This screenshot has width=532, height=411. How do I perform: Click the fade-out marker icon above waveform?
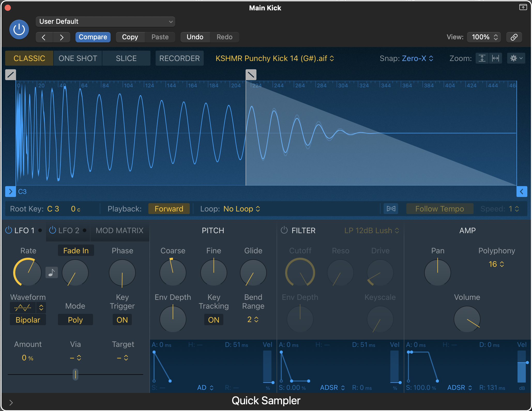[251, 75]
